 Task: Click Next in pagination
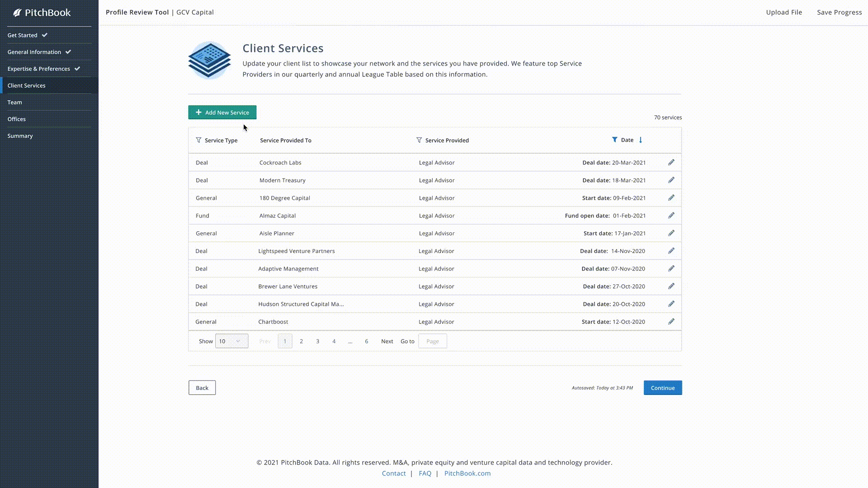tap(387, 341)
